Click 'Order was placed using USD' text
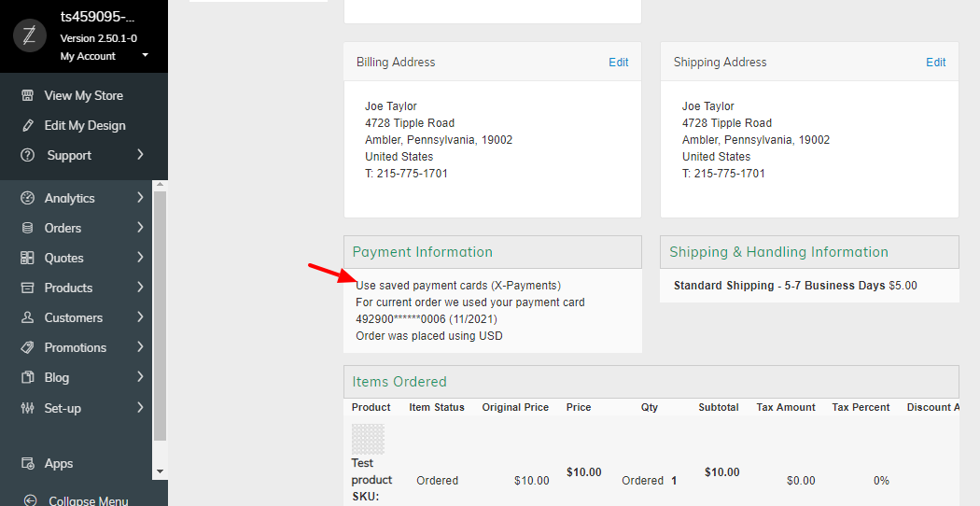The width and height of the screenshot is (980, 506). [x=428, y=336]
